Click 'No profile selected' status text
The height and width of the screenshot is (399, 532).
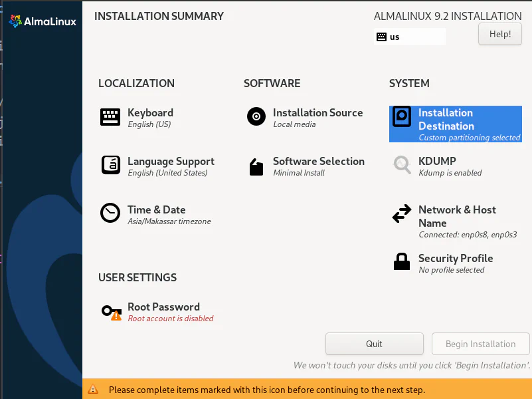(452, 270)
